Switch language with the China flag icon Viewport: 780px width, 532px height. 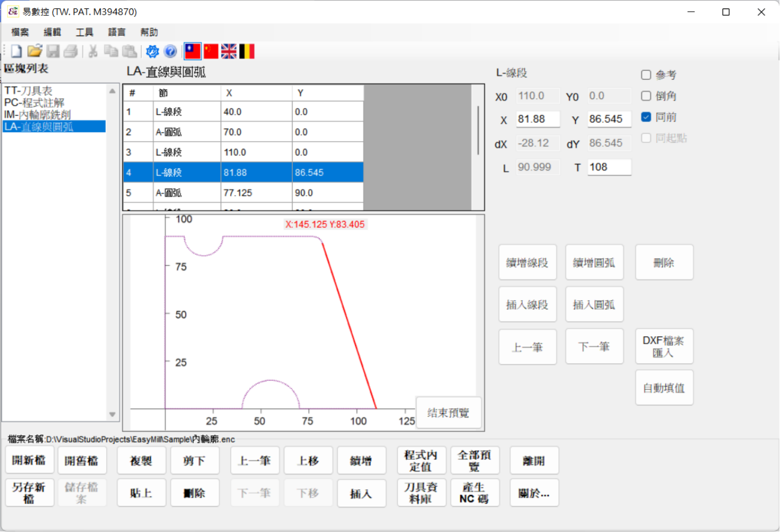pyautogui.click(x=211, y=51)
